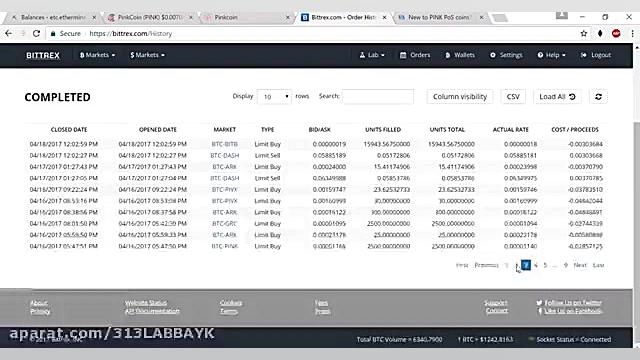Jump to the First page
This screenshot has width=640, height=360.
[462, 265]
